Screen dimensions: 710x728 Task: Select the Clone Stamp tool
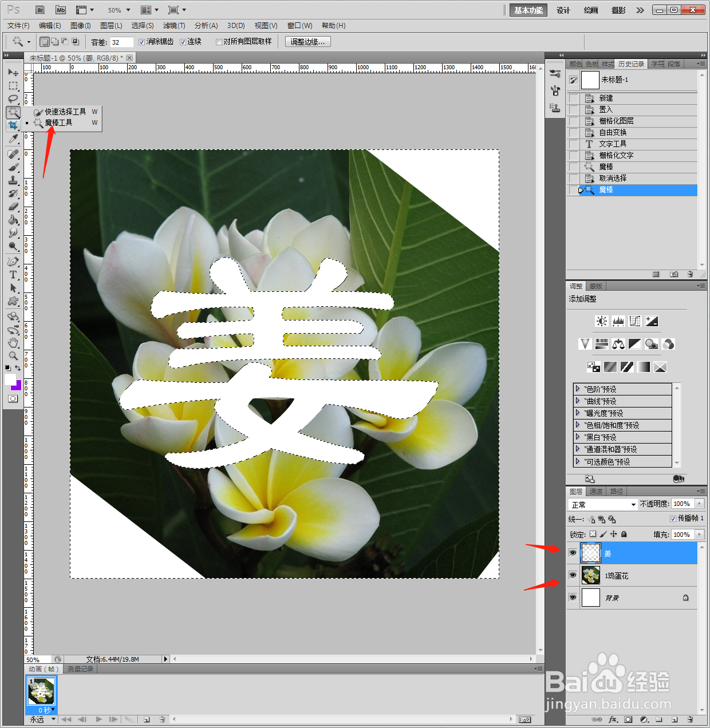[13, 180]
